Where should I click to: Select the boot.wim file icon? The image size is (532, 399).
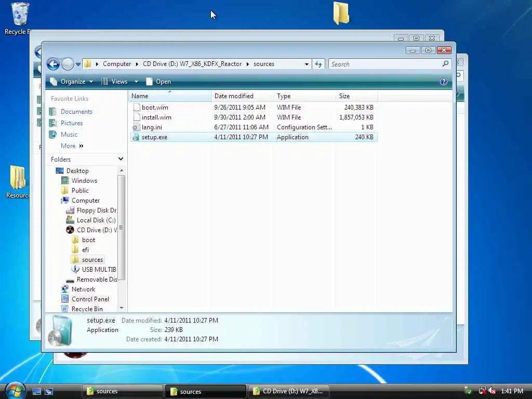pyautogui.click(x=137, y=107)
